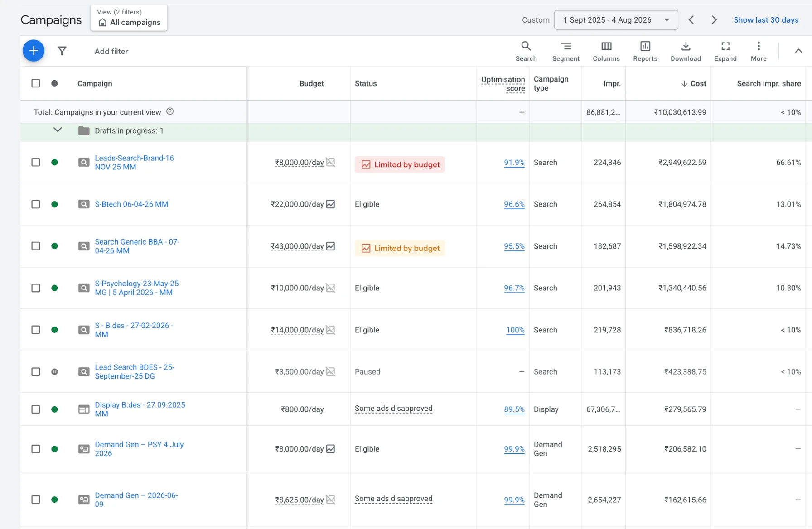Select all campaigns header checkbox
The width and height of the screenshot is (812, 529).
pyautogui.click(x=36, y=83)
